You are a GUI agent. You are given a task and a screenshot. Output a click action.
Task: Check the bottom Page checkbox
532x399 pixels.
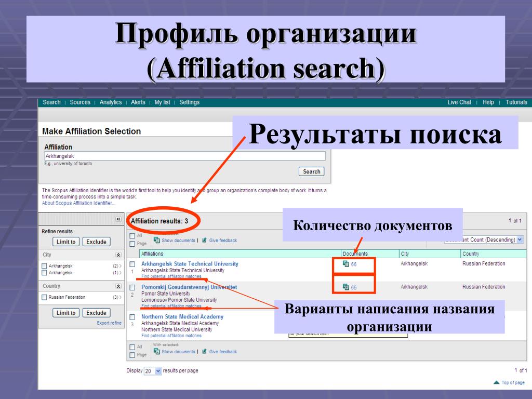click(132, 355)
